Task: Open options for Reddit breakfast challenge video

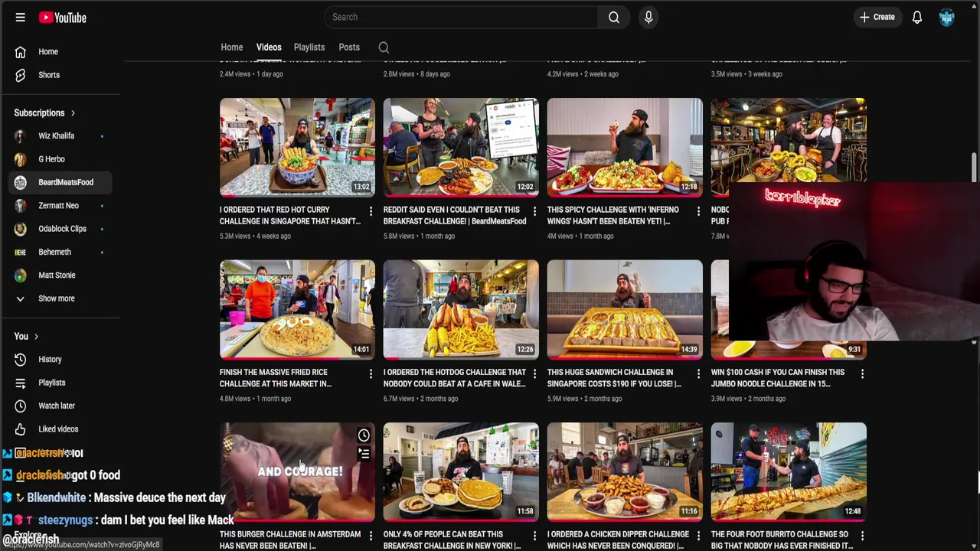Action: coord(534,211)
